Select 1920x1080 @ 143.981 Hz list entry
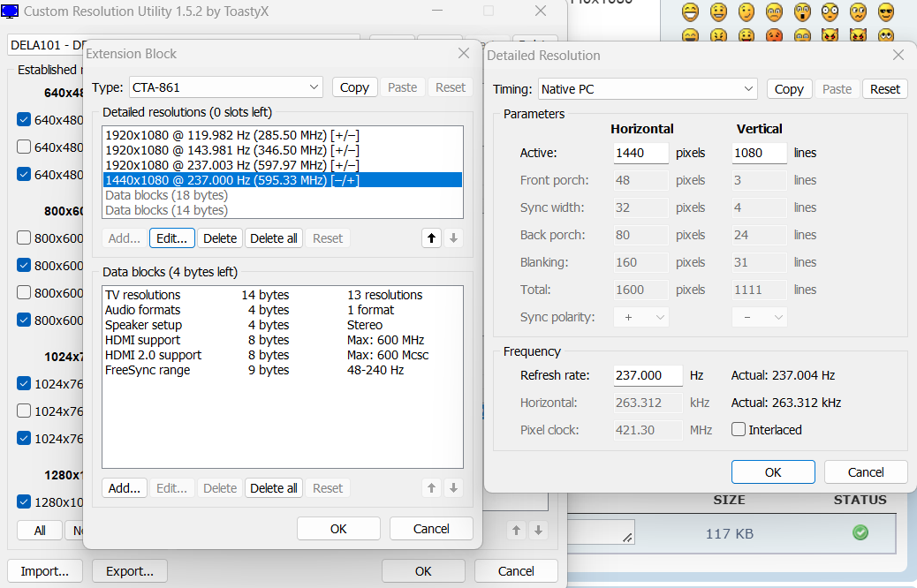The image size is (917, 588). [x=231, y=150]
